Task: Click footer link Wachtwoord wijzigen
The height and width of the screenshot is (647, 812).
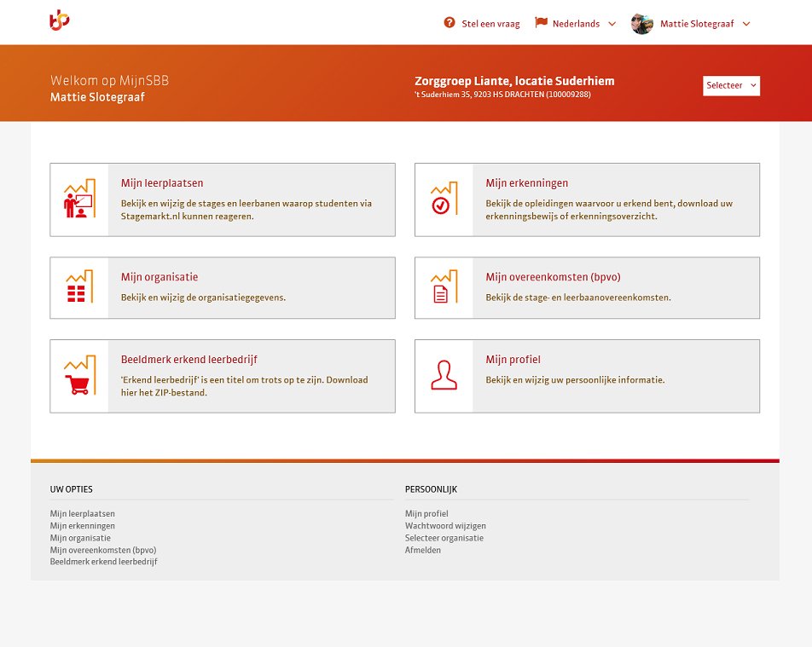Action: point(445,526)
